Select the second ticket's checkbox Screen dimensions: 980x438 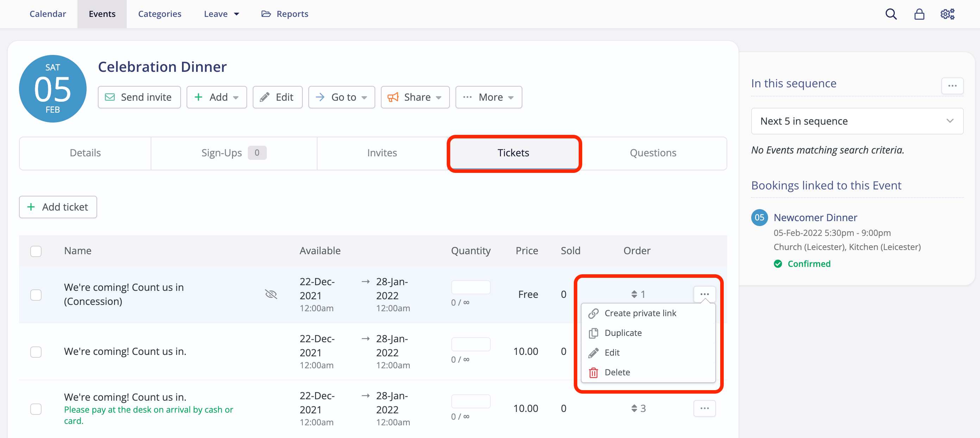click(36, 352)
